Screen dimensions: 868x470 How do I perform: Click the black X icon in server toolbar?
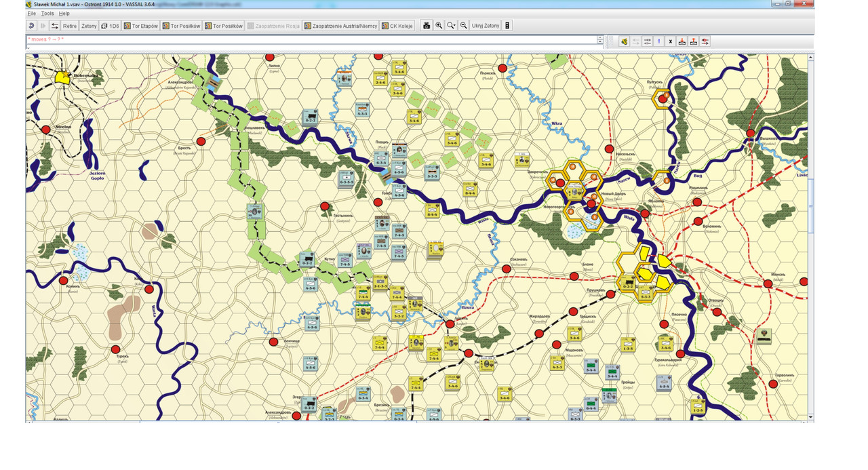pos(671,41)
